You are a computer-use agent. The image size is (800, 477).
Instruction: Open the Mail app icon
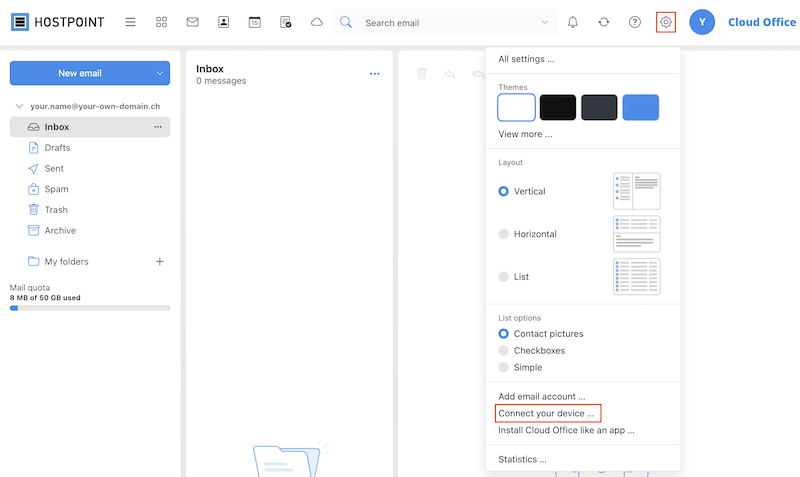click(x=192, y=22)
